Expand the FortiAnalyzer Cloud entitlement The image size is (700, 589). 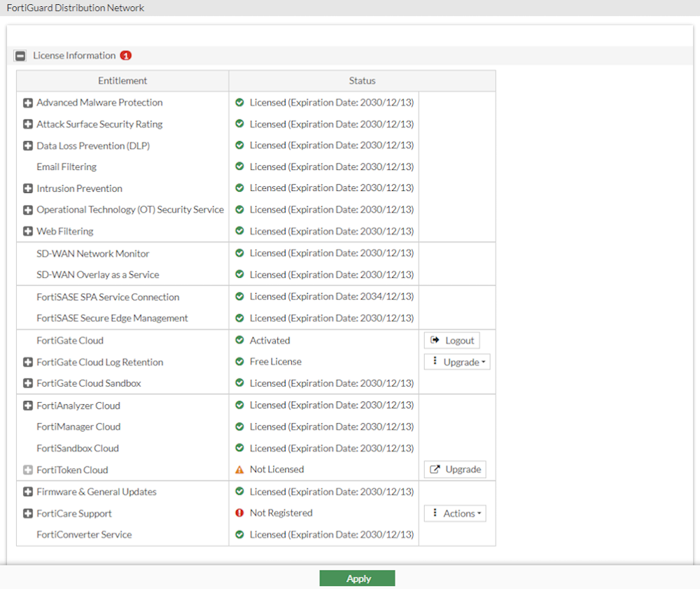click(27, 405)
